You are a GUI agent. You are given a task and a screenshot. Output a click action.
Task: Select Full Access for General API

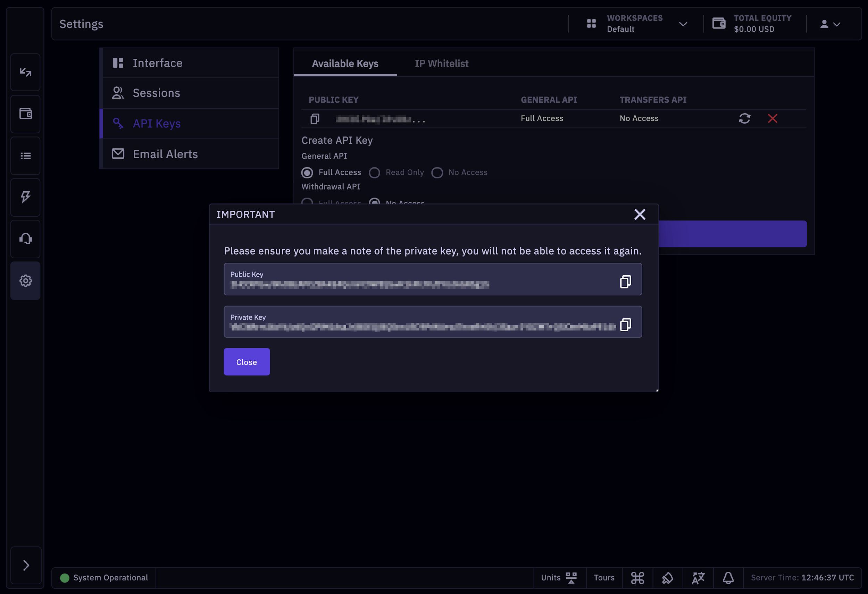click(307, 173)
